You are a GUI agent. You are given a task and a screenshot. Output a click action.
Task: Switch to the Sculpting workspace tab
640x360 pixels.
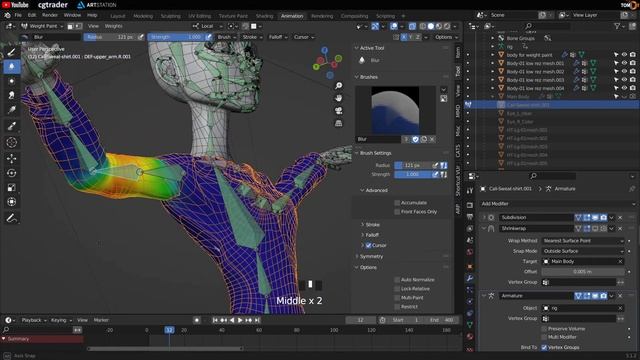[x=171, y=16]
